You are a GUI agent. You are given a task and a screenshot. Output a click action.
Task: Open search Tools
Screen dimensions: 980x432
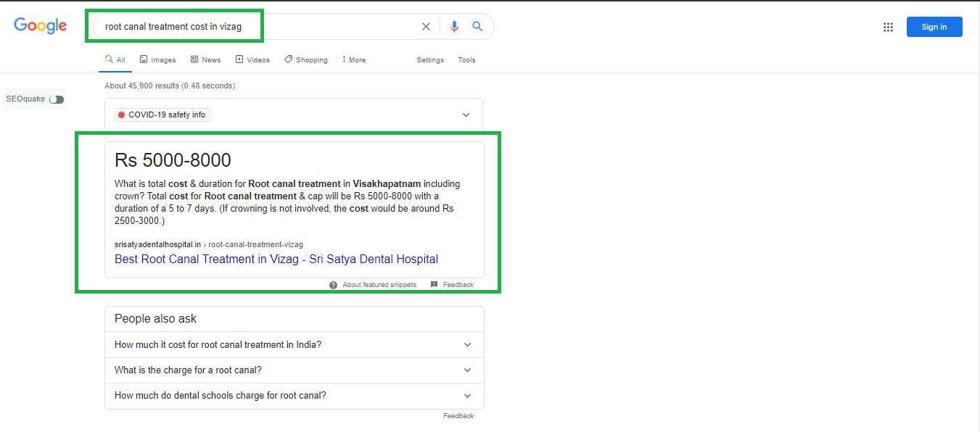coord(466,60)
